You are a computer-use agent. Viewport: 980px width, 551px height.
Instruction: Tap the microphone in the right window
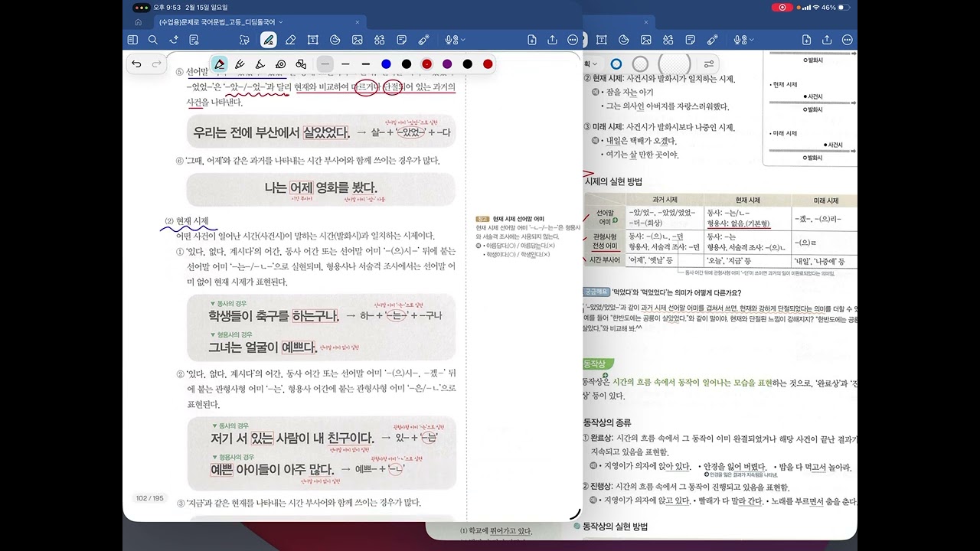pyautogui.click(x=739, y=40)
